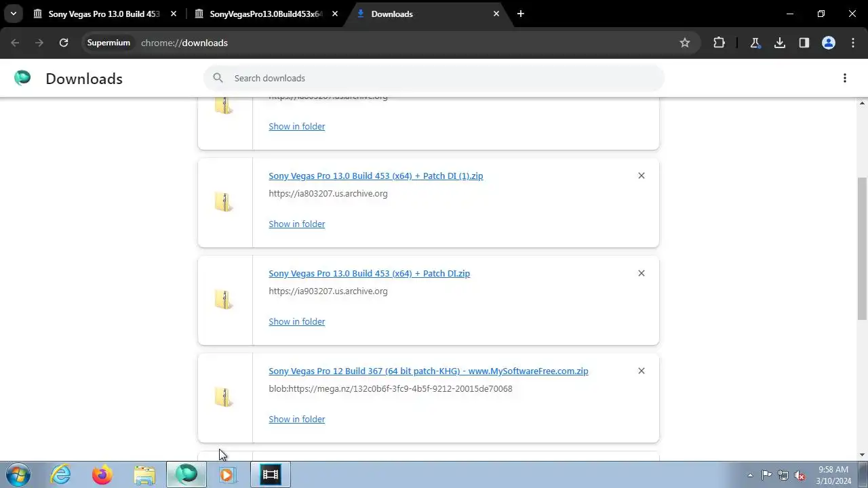Show in folder for Patch DI (1).zip
Screen dimensions: 868x488
pos(297,224)
